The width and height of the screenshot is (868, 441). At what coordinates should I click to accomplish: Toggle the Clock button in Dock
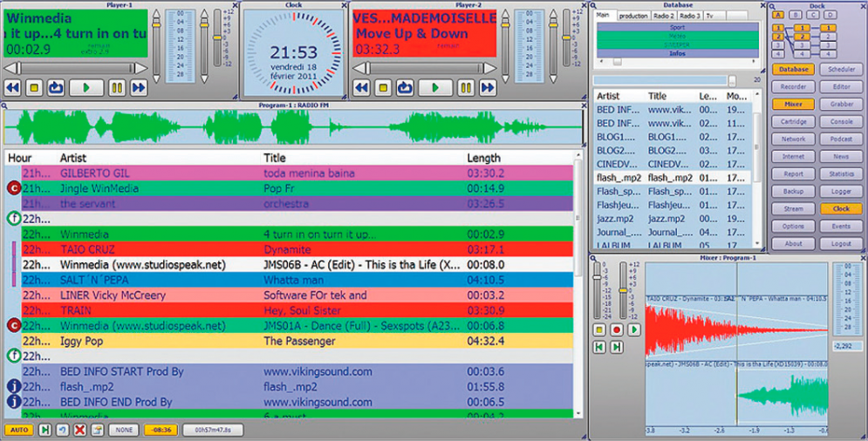[841, 208]
